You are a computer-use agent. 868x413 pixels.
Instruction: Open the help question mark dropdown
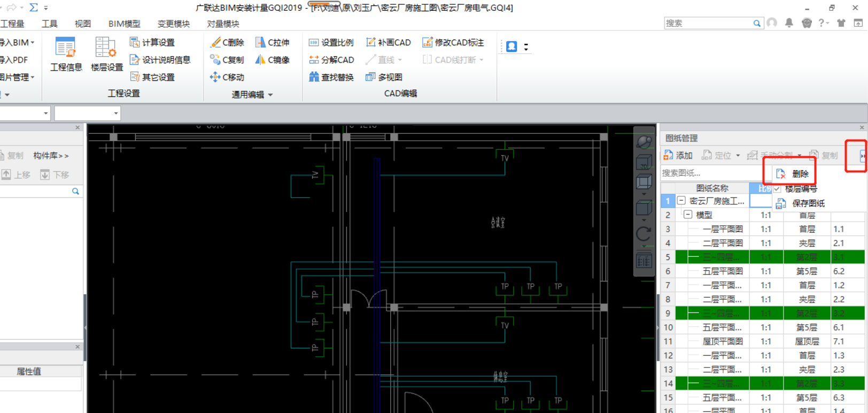(824, 23)
